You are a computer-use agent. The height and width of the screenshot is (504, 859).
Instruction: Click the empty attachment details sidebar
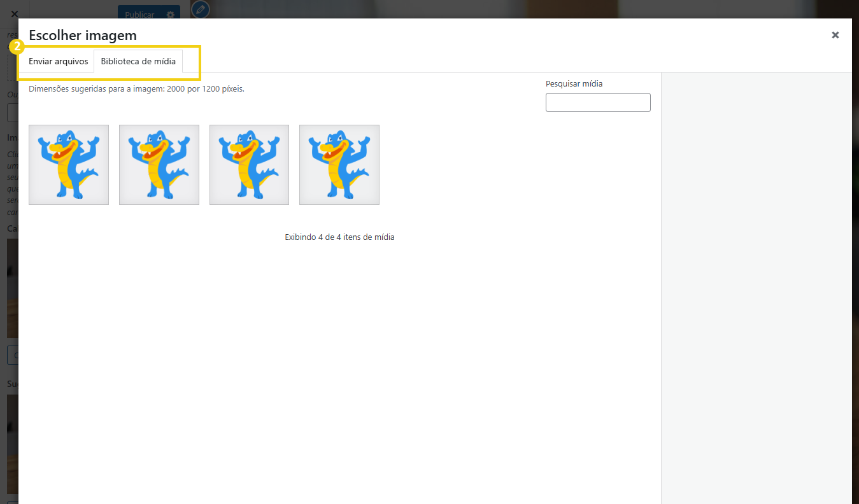tap(756, 286)
